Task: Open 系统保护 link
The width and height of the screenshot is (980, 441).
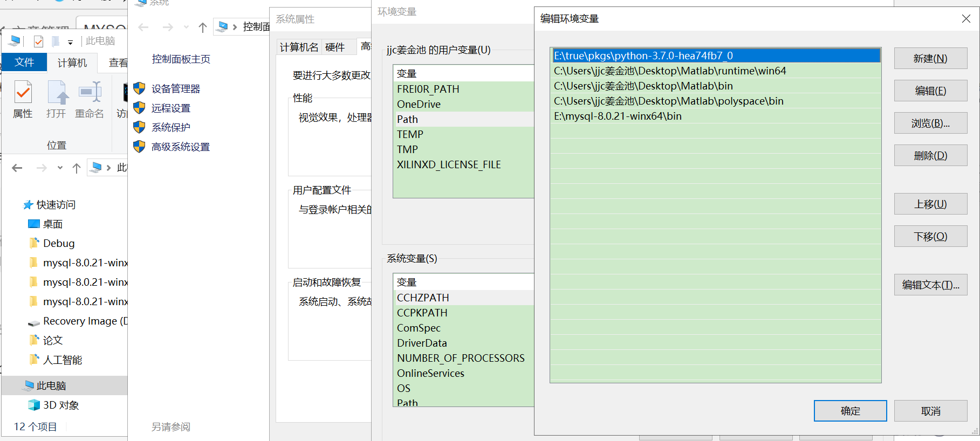Action: click(x=171, y=128)
